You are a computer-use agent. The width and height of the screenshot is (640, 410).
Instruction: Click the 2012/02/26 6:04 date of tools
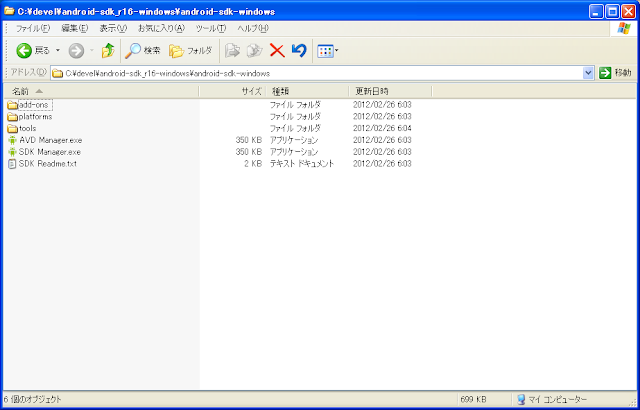coord(382,129)
